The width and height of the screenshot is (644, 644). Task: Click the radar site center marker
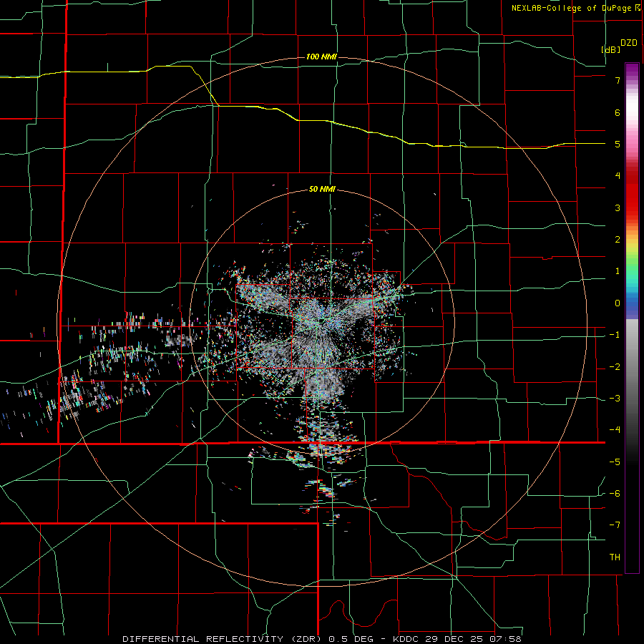tap(321, 320)
